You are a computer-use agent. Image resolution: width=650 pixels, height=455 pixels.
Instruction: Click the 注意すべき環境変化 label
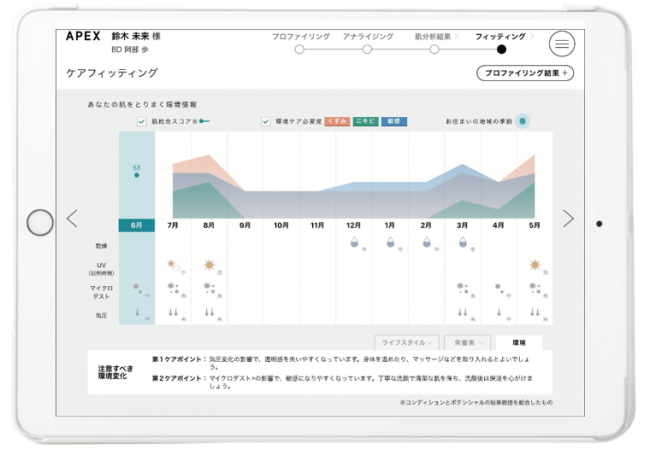116,372
